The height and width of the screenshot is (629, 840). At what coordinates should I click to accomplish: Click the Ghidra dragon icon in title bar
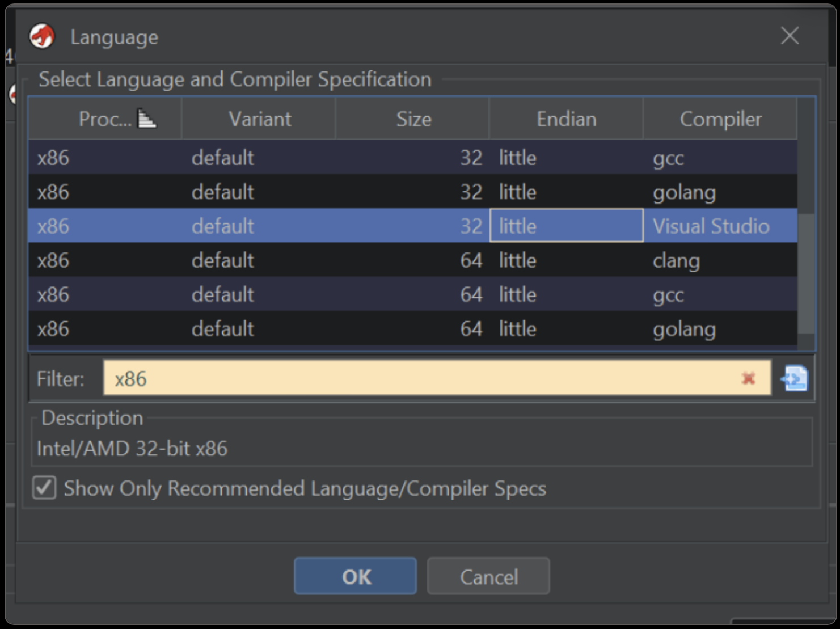tap(42, 37)
